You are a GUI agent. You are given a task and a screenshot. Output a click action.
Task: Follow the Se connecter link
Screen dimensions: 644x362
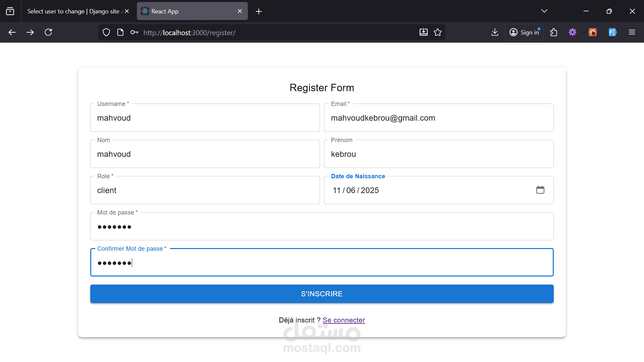(x=343, y=320)
